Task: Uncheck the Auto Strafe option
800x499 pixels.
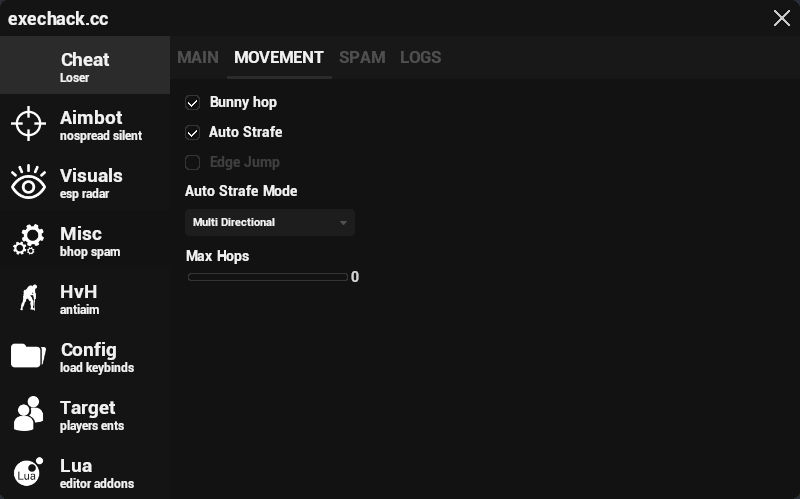Action: coord(193,133)
